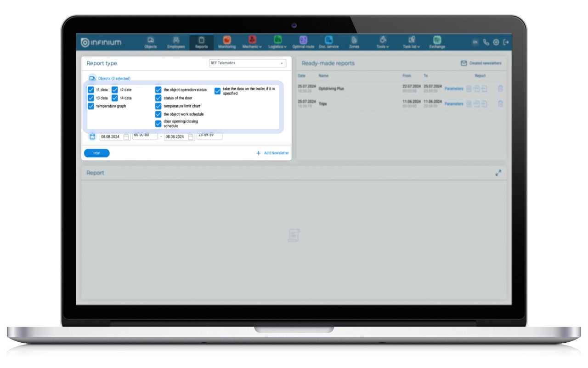Screen dimensions: 588x368
Task: Open the Optimal route icon
Action: click(x=303, y=40)
